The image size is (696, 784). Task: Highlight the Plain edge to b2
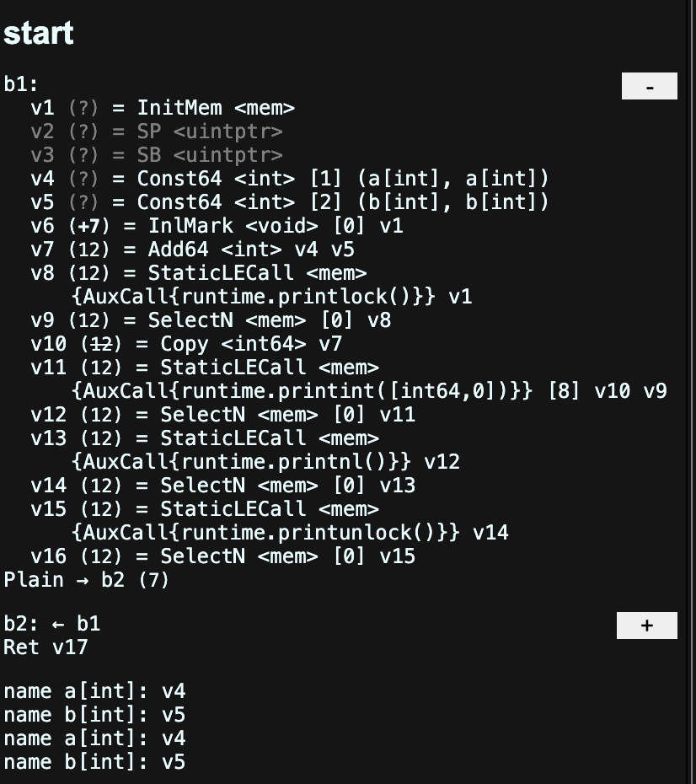pos(51,579)
